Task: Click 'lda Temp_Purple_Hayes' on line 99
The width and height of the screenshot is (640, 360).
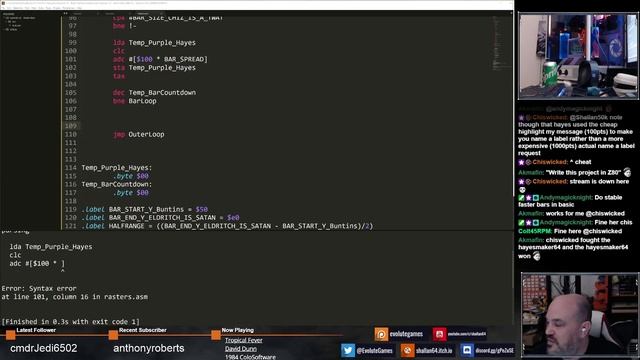Action: coord(154,43)
